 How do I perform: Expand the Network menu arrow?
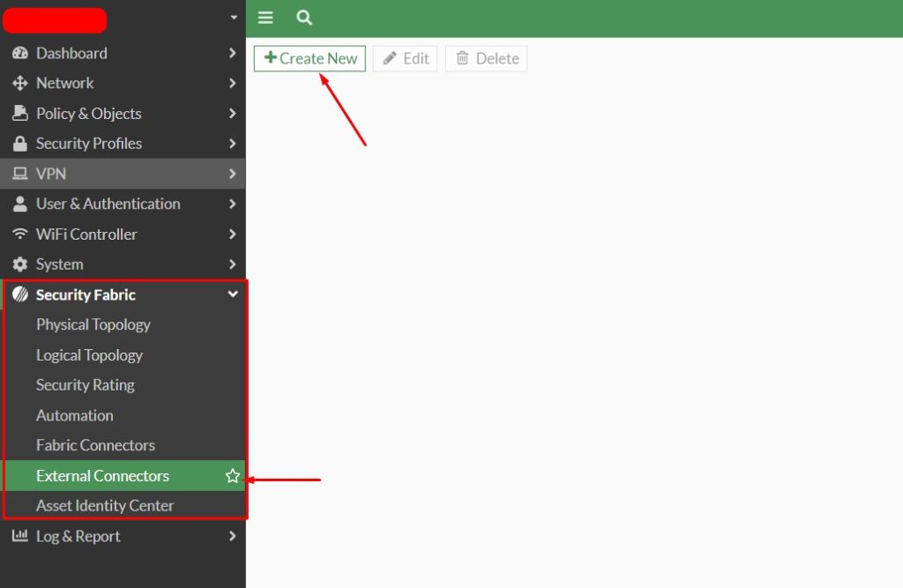[233, 83]
